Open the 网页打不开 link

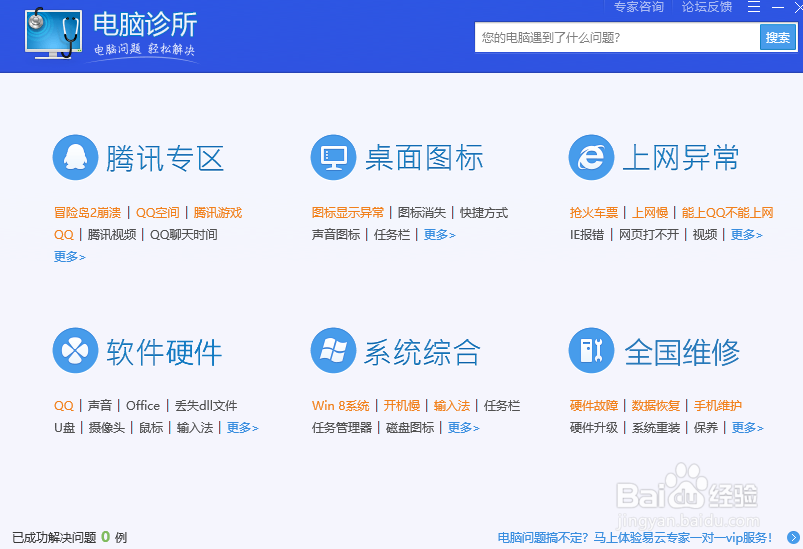[x=649, y=235]
